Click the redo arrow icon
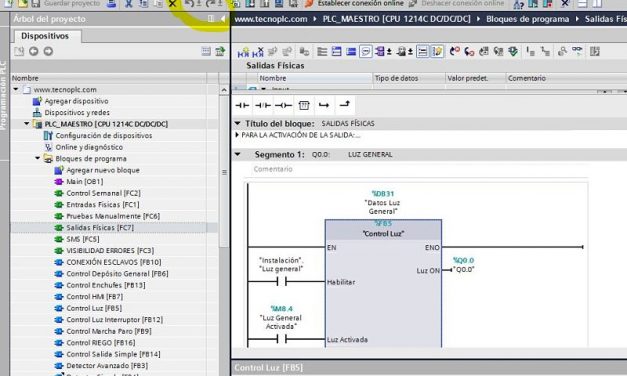Viewport: 627px width, 376px height. 210,4
